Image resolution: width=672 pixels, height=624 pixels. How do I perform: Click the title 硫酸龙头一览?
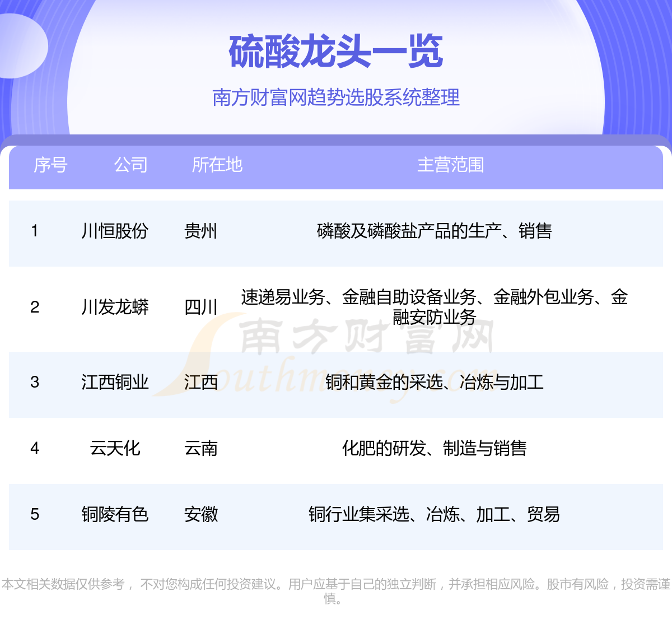click(336, 52)
